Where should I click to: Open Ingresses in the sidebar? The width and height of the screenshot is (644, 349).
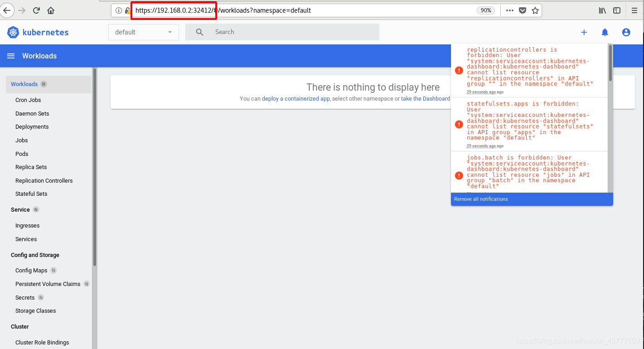[x=27, y=226]
